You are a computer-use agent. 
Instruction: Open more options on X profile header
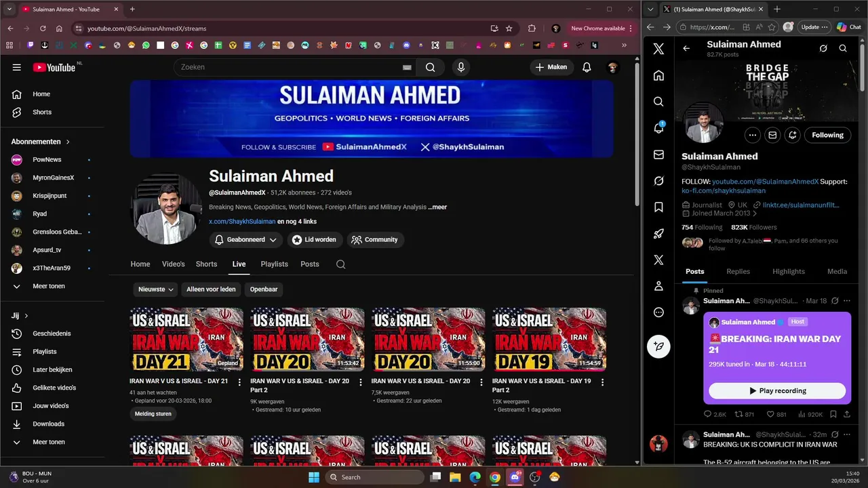click(x=752, y=135)
